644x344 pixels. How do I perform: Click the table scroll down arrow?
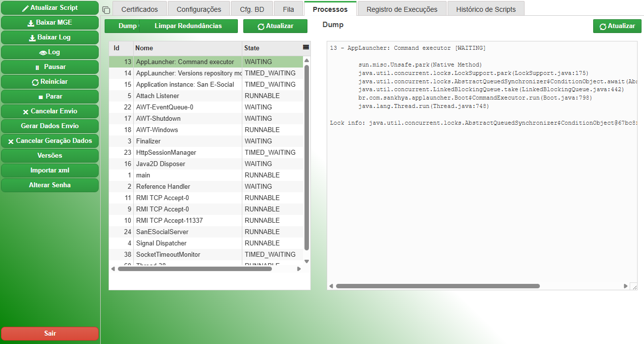point(306,262)
